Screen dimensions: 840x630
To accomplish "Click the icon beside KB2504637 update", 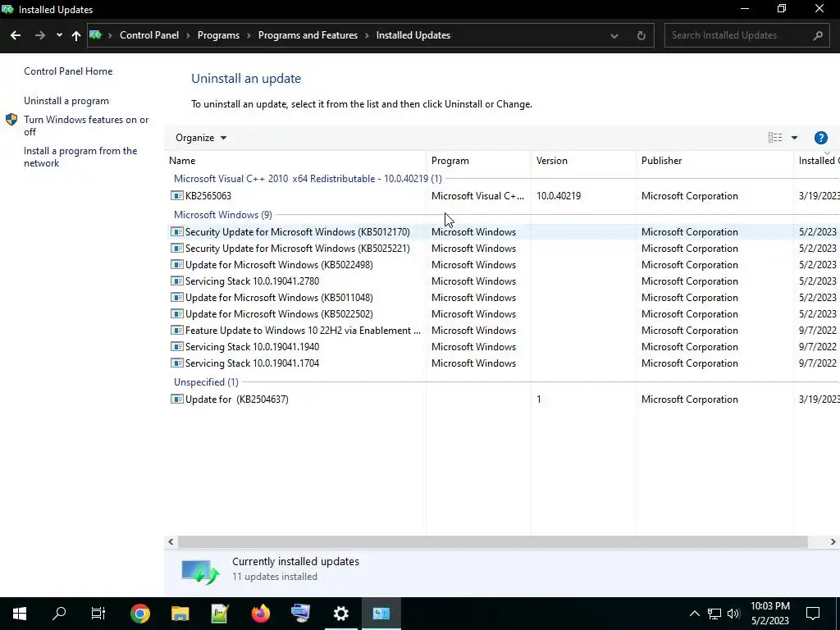I will coord(177,399).
